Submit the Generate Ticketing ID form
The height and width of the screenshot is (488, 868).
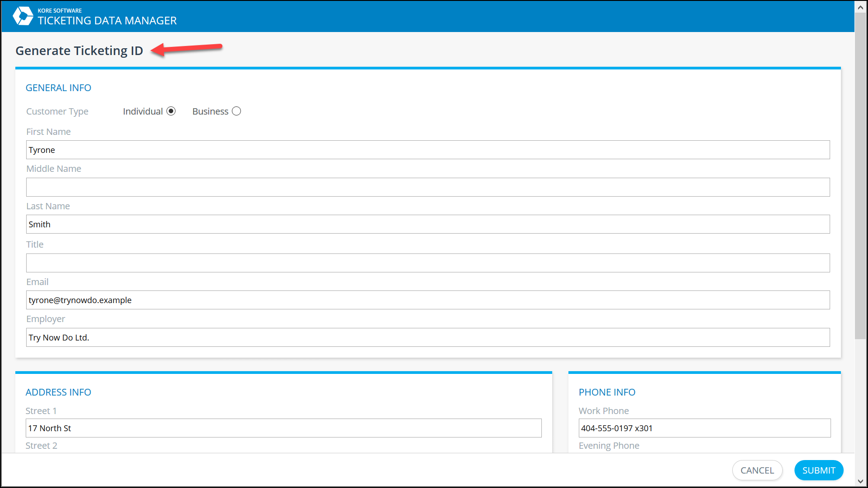coord(819,470)
